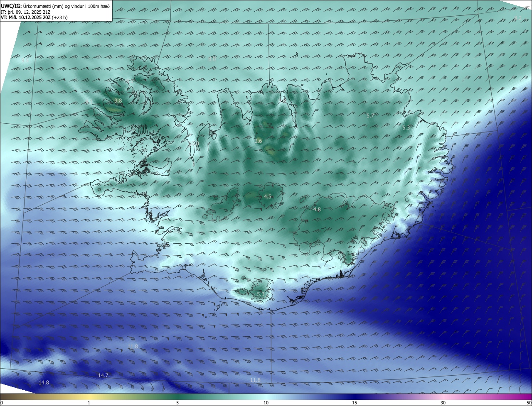This screenshot has width=532, height=406.
Task: Click the 'UWC/IG: Úrkomumætti (mm)' map title
Action: pos(55,5)
